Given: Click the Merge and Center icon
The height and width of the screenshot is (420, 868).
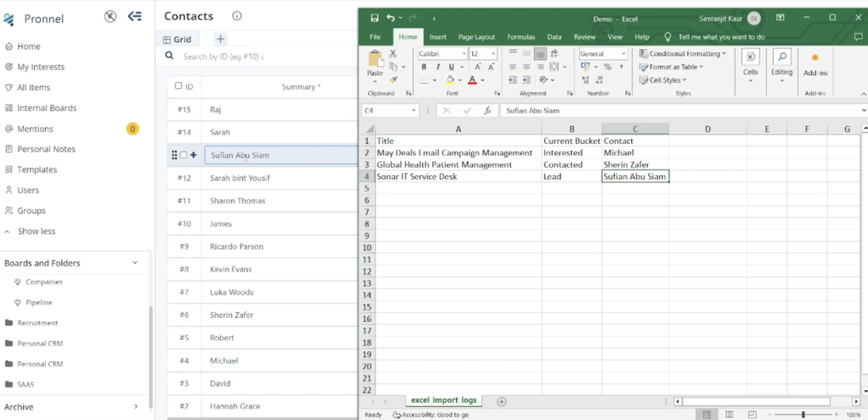Looking at the screenshot, I should click(x=554, y=67).
